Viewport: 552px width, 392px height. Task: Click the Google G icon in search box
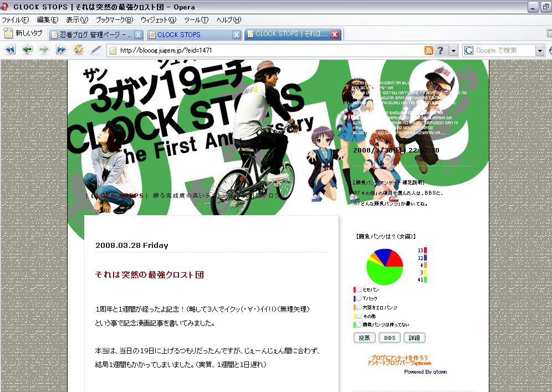468,50
